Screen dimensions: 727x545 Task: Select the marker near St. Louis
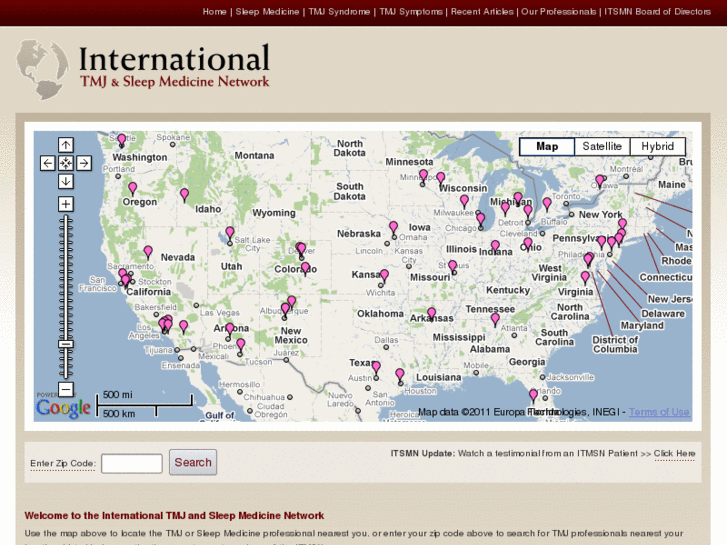coord(453,266)
